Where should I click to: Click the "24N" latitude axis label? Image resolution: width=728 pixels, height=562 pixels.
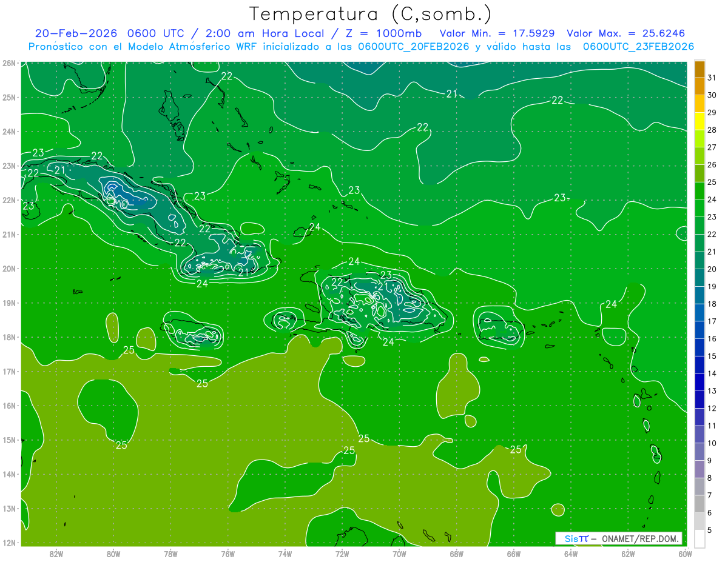[x=9, y=132]
